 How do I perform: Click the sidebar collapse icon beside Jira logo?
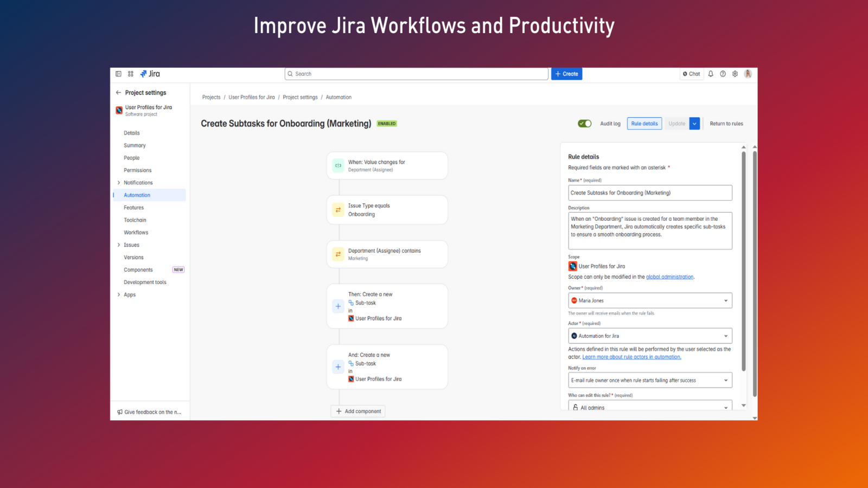[x=118, y=74]
